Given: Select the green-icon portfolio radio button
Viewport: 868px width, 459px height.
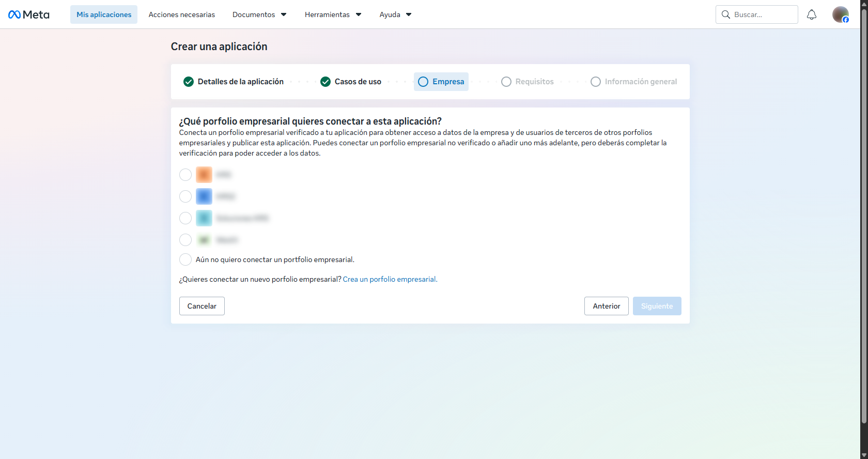Looking at the screenshot, I should click(185, 240).
